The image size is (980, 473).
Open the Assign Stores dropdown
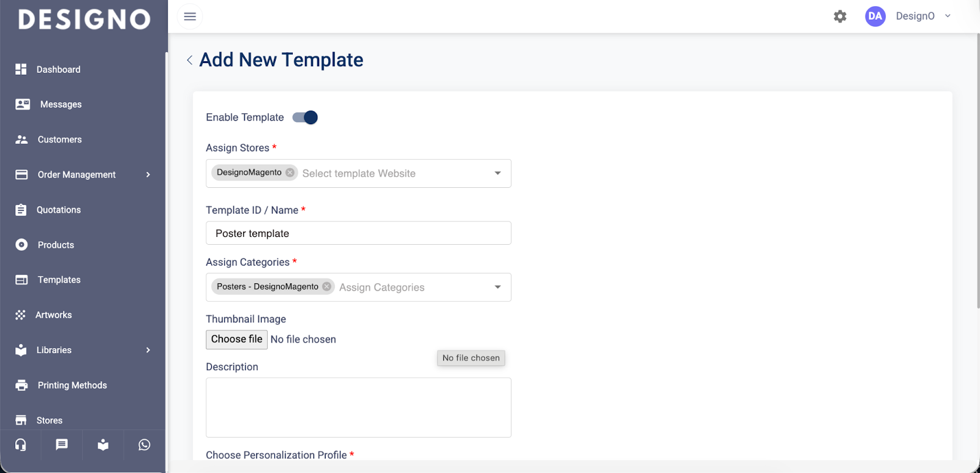(x=497, y=173)
